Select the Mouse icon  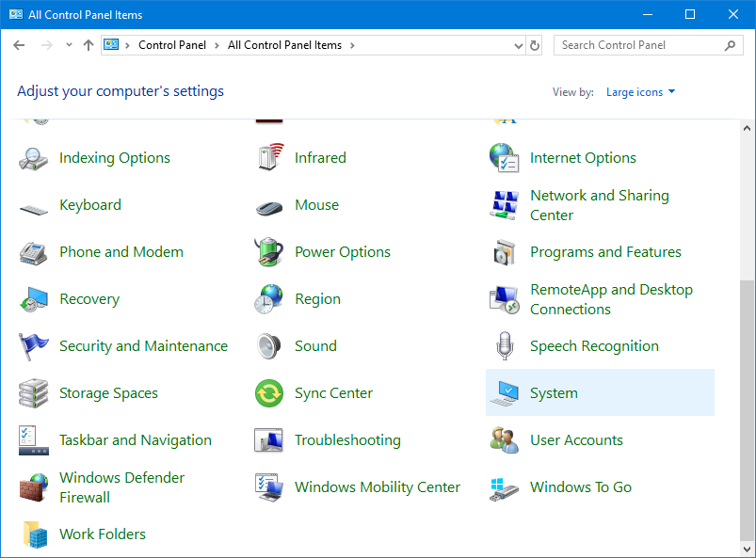269,208
